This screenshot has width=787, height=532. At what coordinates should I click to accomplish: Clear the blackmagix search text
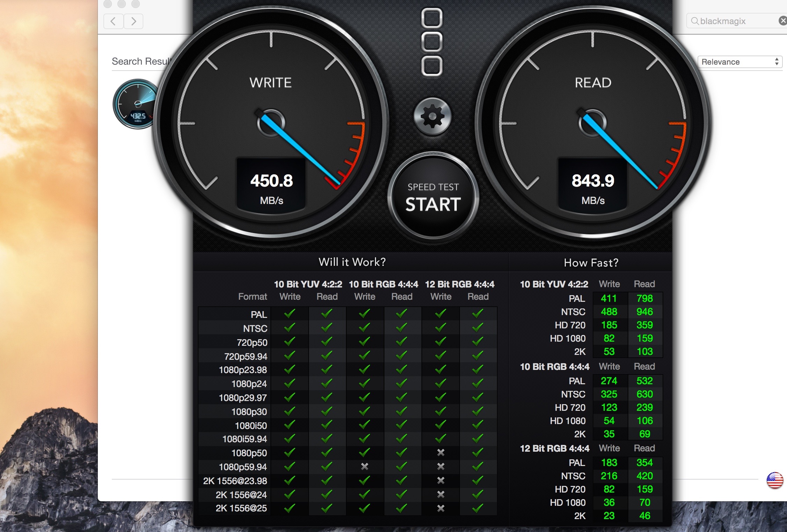tap(782, 21)
